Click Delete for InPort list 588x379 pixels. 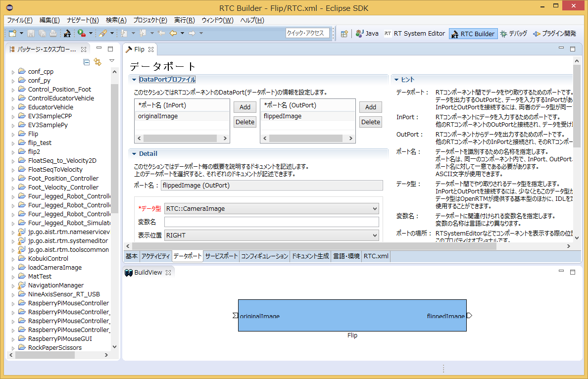[x=245, y=122]
